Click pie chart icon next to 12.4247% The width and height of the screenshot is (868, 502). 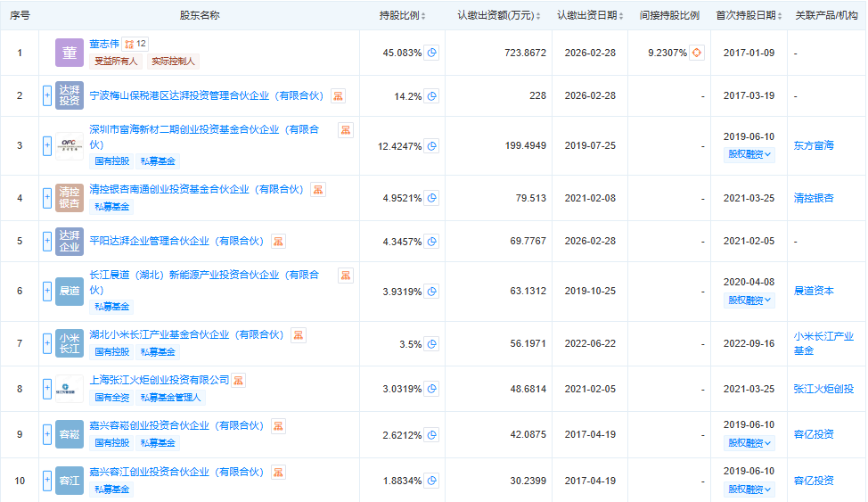pos(431,145)
